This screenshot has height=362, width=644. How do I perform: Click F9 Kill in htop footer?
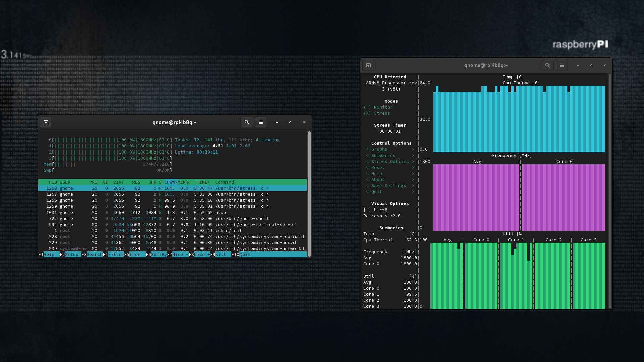(x=221, y=255)
